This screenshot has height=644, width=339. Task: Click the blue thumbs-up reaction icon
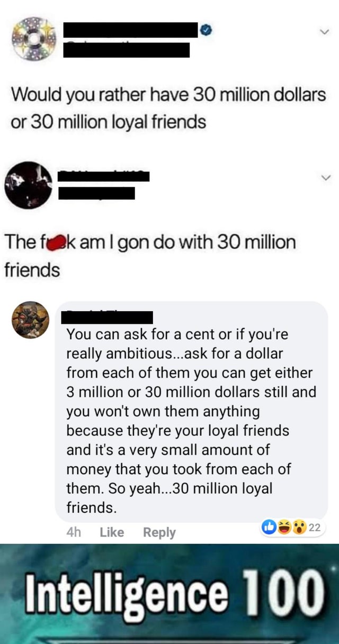tap(269, 527)
